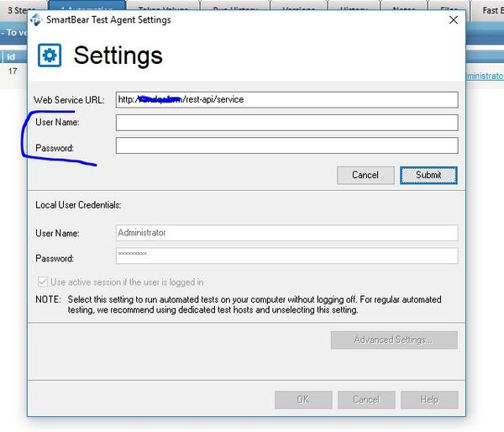Screen dimensions: 504x432
Task: Click the OK button at the bottom
Action: [x=303, y=400]
